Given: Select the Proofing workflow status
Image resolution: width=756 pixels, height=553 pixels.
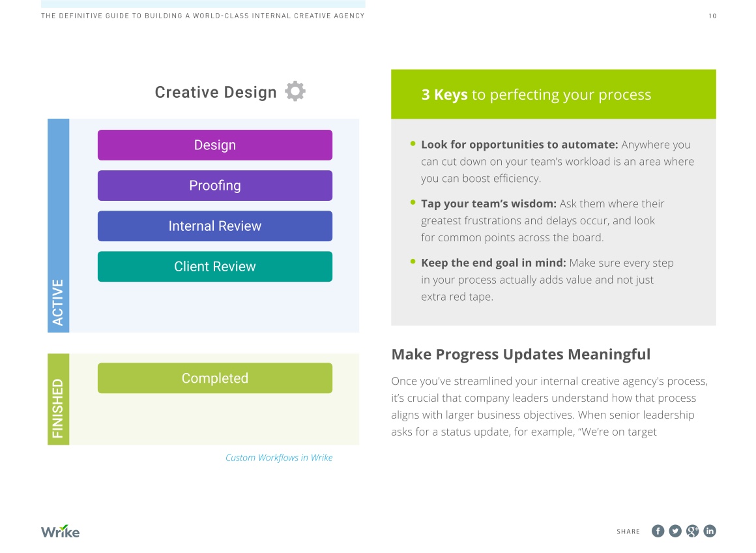Looking at the screenshot, I should click(x=215, y=185).
